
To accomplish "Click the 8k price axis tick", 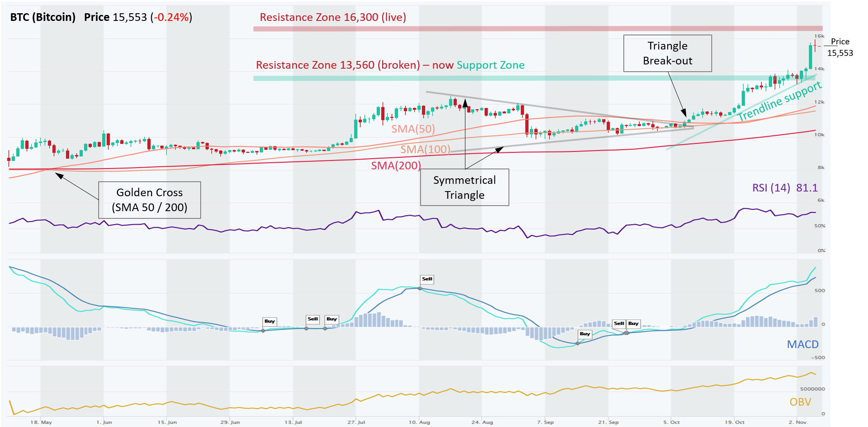I will (821, 168).
